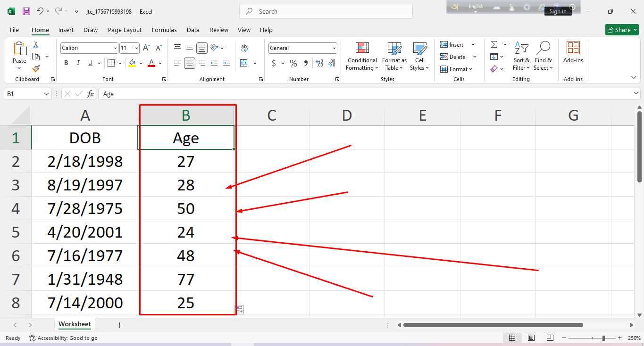This screenshot has width=644, height=346.
Task: Expand the Name Box dropdown showing B1
Action: (x=46, y=94)
